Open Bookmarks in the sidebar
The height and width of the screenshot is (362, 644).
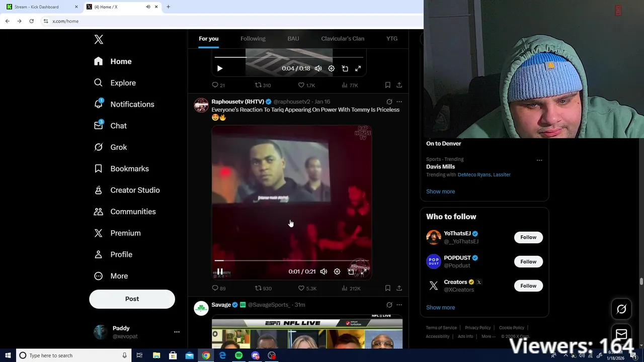click(x=121, y=168)
